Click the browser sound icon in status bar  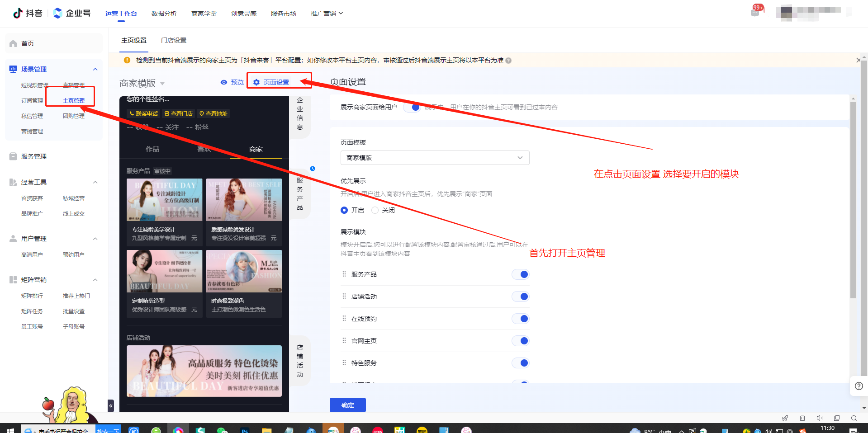coord(820,418)
